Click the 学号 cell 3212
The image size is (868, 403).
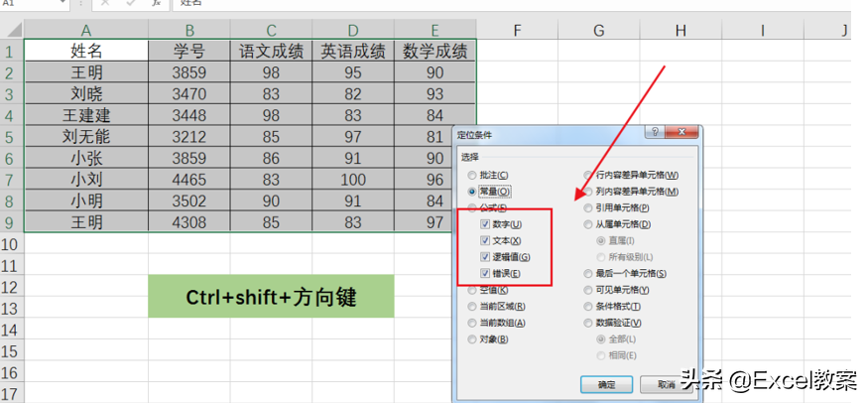pos(189,136)
